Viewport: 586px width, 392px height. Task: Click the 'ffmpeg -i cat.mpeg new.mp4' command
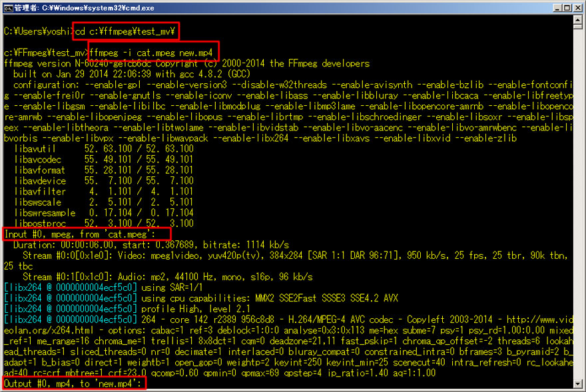[151, 53]
